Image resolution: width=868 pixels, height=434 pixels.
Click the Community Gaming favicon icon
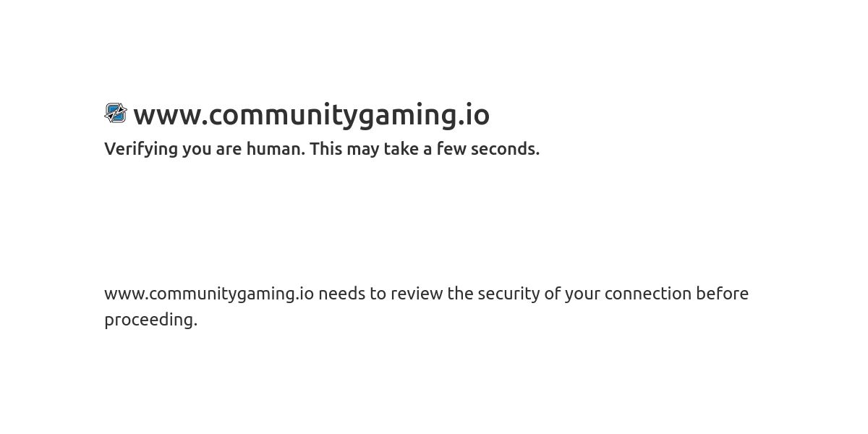tap(116, 113)
